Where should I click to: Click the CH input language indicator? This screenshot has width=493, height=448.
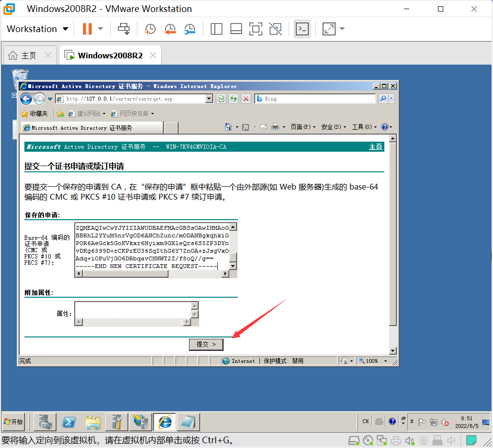(365, 421)
